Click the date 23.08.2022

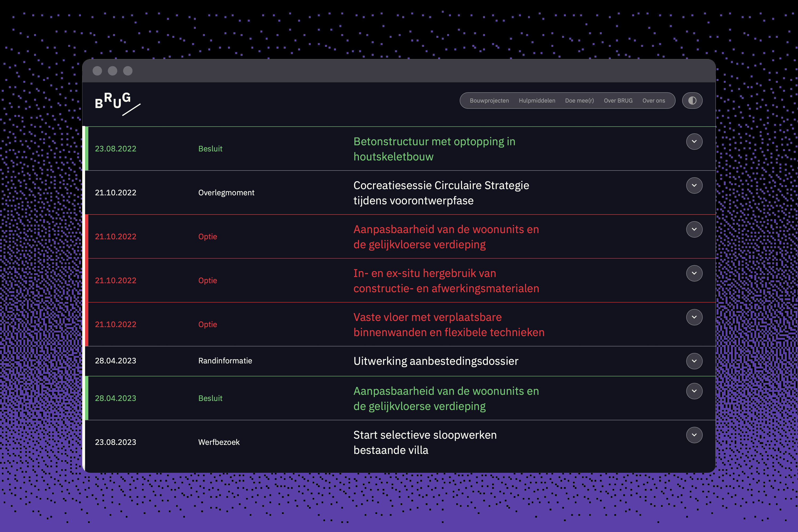[x=115, y=149]
